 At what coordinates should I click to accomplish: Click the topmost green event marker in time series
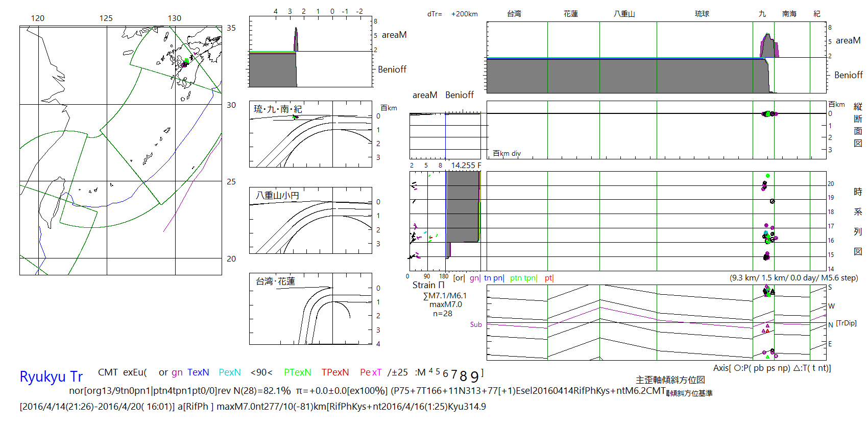pyautogui.click(x=767, y=176)
